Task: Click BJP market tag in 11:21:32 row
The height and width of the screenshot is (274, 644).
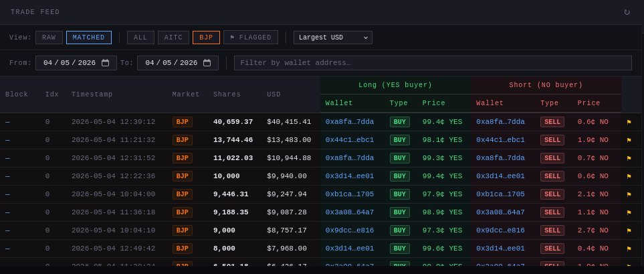Action: [x=183, y=140]
